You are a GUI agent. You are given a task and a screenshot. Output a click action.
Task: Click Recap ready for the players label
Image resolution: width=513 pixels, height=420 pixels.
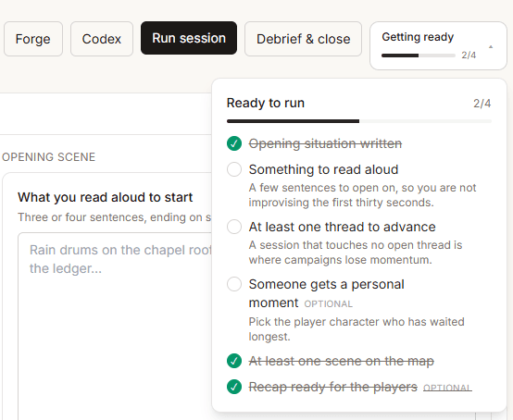333,387
